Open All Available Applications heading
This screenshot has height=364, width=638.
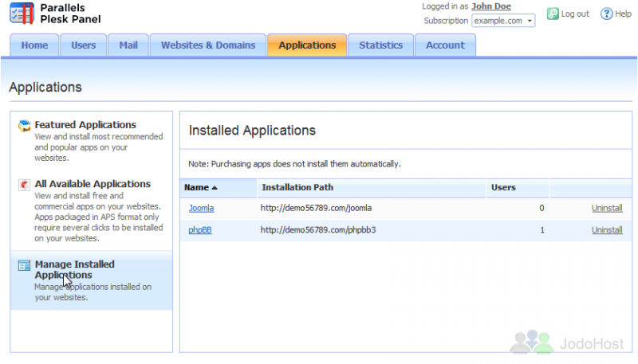[93, 184]
